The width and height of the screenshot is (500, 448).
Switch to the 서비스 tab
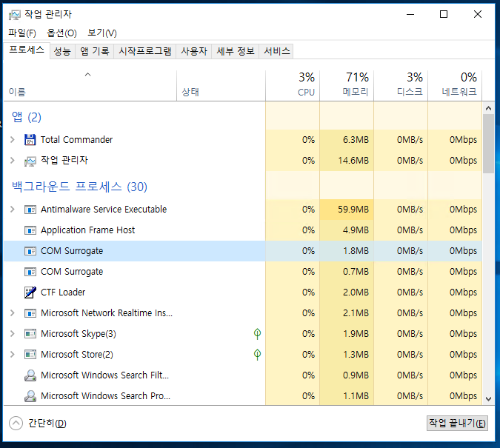[277, 51]
